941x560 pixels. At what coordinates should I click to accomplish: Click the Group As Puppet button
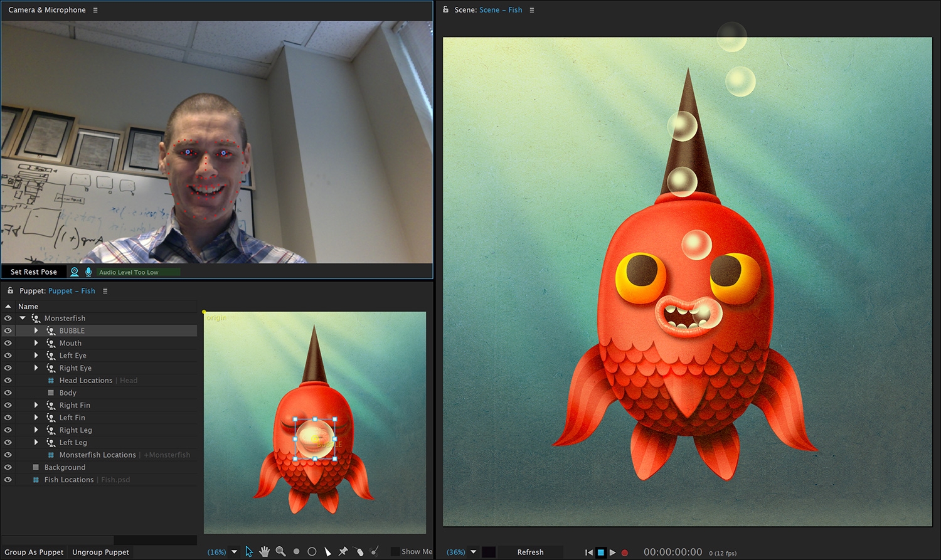(x=34, y=552)
